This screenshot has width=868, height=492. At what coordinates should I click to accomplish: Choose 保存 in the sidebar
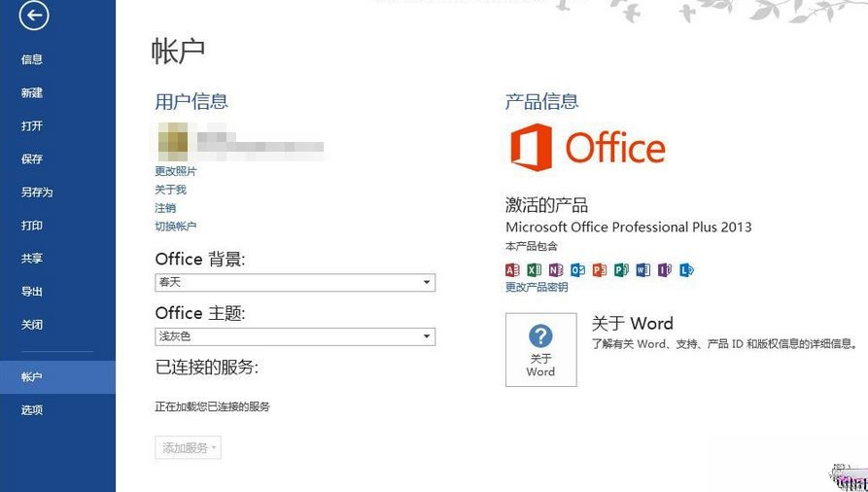pyautogui.click(x=32, y=159)
